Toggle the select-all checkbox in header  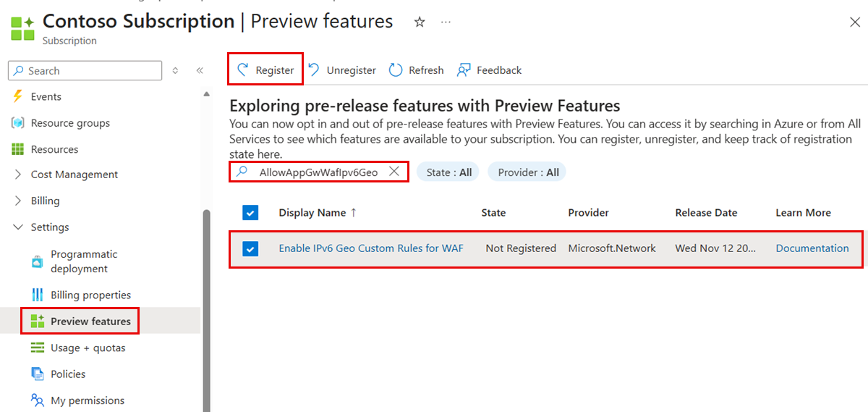pos(250,212)
